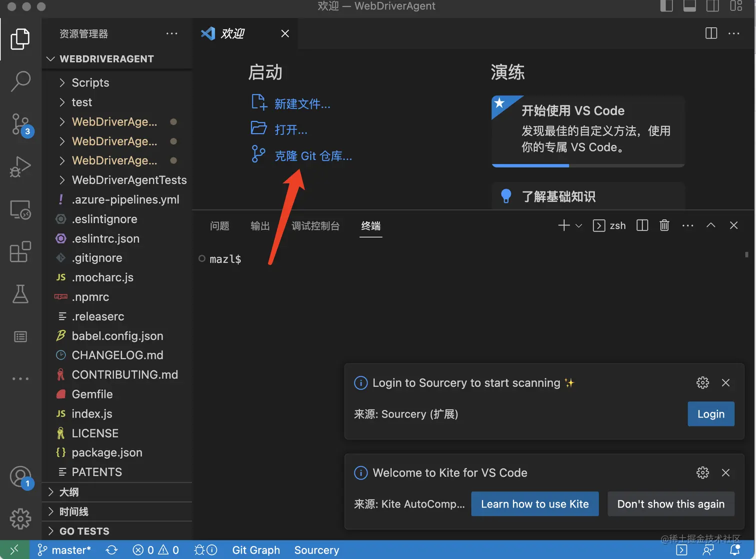Select the 终端 terminal tab
The image size is (756, 559).
(371, 226)
